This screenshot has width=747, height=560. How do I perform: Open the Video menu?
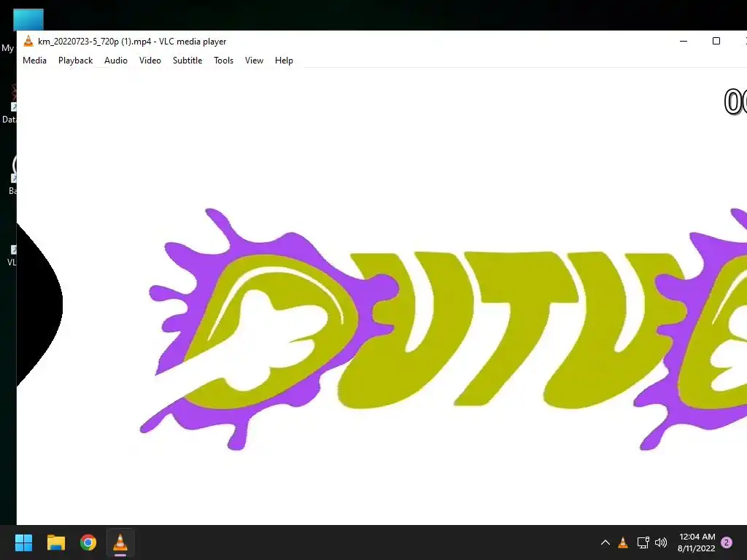(150, 61)
